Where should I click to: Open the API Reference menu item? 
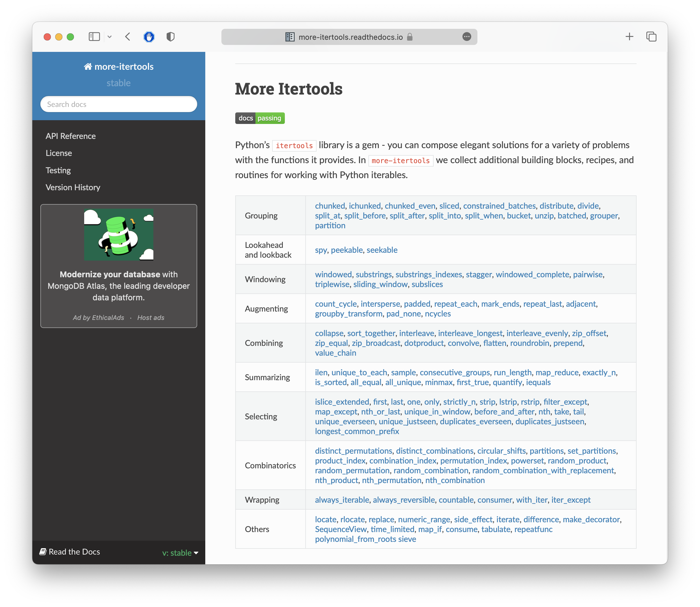tap(70, 136)
